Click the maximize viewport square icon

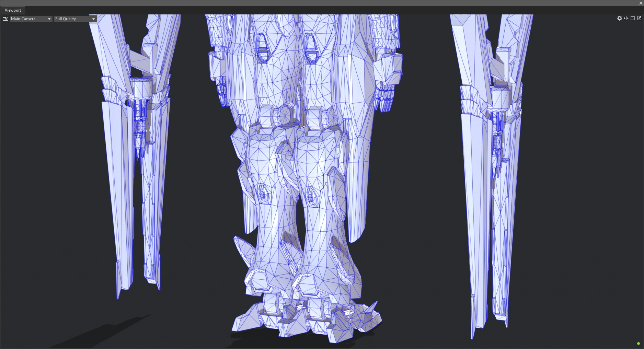[x=633, y=18]
